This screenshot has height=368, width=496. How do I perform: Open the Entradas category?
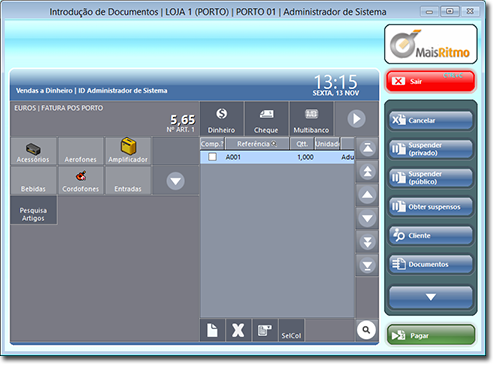pyautogui.click(x=128, y=180)
